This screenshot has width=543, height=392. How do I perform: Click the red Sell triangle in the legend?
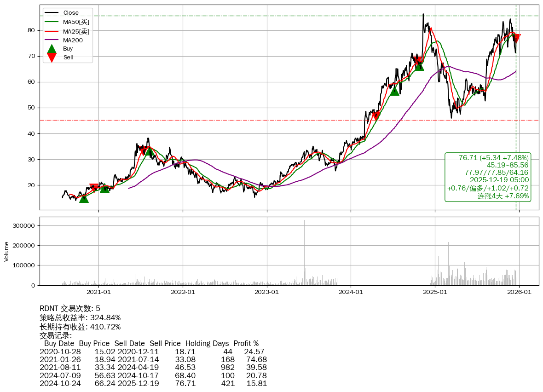click(52, 58)
